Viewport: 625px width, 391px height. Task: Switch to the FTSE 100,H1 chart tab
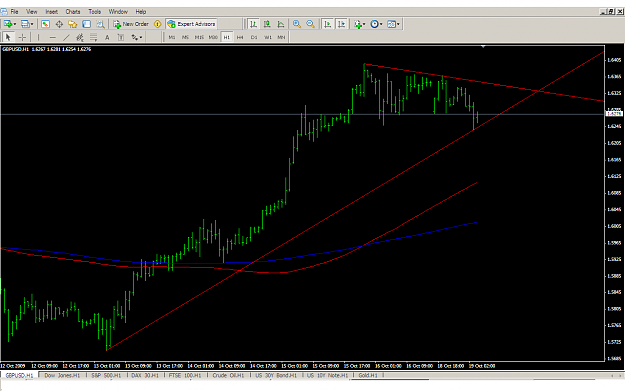[x=185, y=375]
